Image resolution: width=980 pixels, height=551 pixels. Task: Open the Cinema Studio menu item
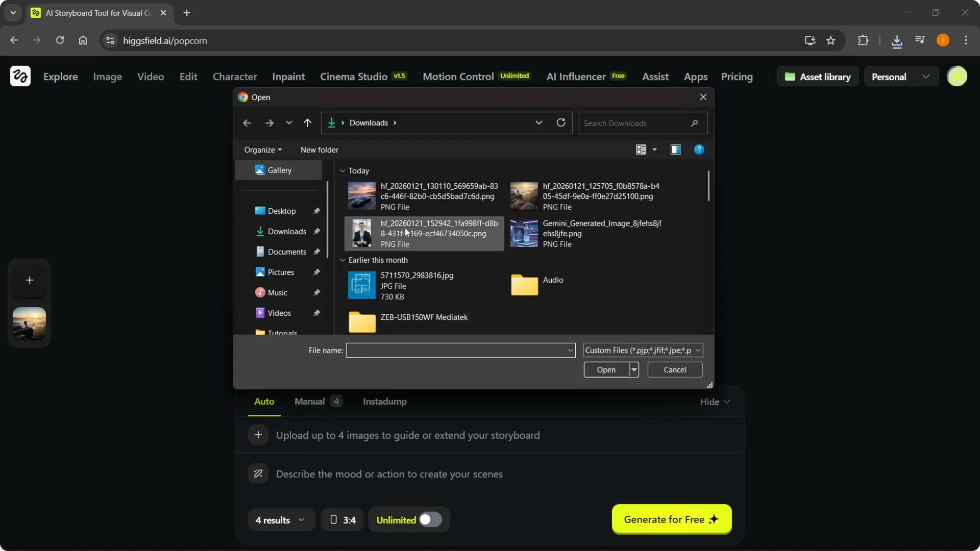353,77
